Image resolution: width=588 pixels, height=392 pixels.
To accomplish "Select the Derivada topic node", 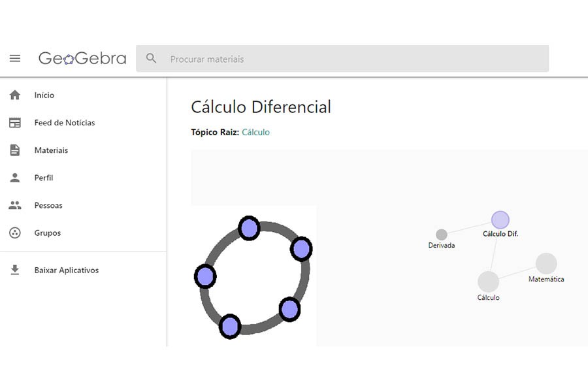I will point(442,235).
